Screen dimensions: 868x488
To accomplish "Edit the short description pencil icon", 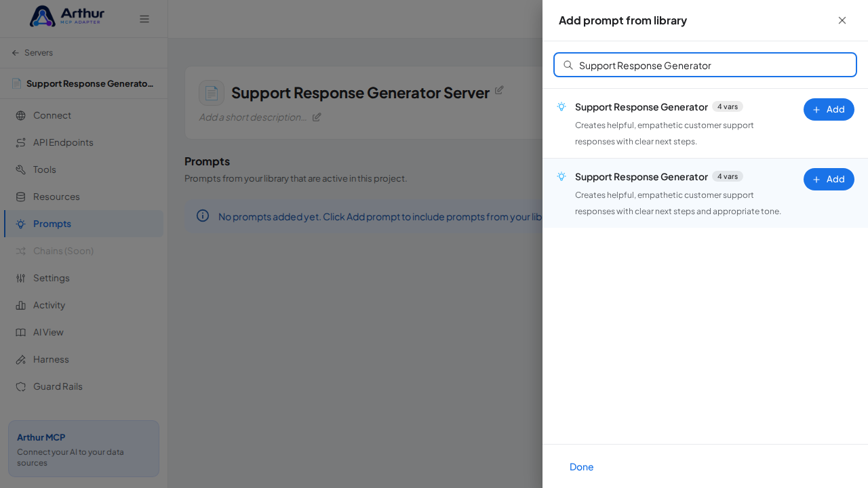I will (317, 117).
